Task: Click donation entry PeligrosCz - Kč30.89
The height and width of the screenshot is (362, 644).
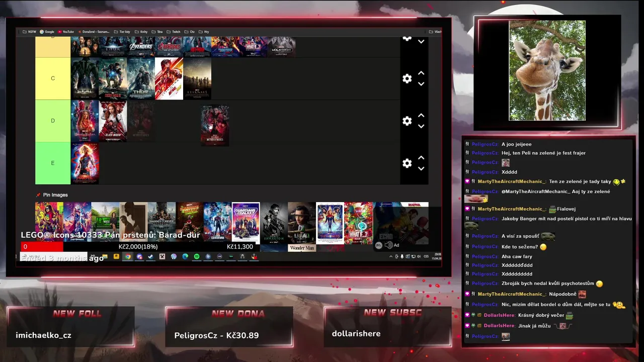Action: point(216,335)
